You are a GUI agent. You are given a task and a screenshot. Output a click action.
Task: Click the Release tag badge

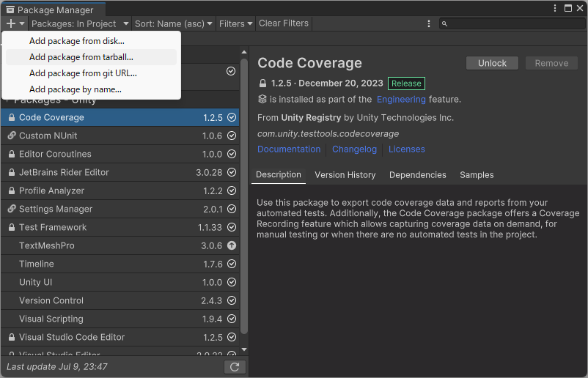(406, 84)
